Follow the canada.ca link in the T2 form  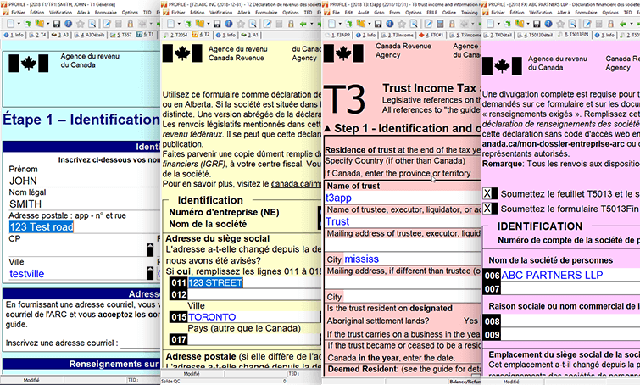[296, 184]
